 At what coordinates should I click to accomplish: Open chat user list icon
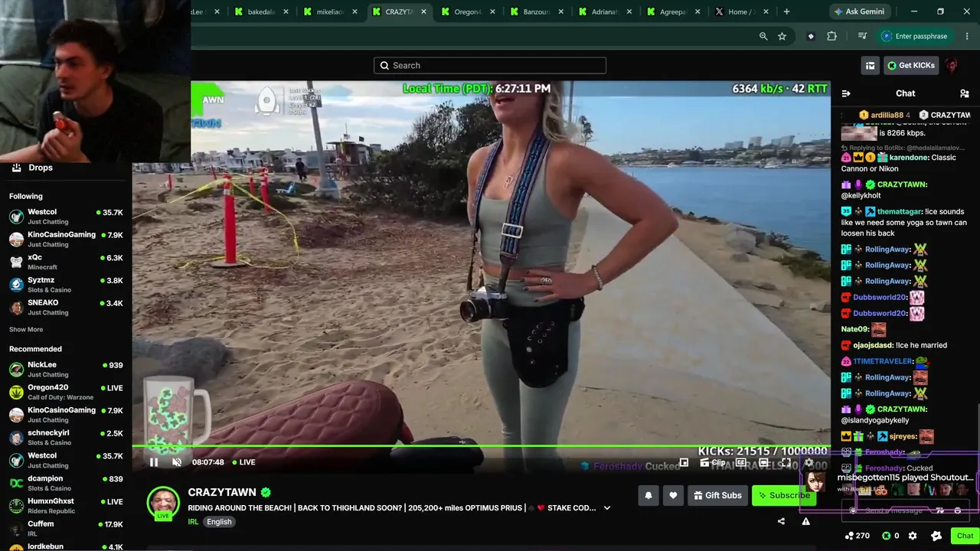965,93
